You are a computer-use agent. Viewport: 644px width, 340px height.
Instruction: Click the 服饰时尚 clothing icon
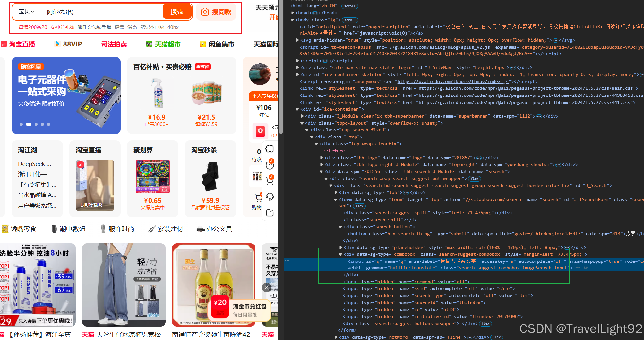click(103, 228)
